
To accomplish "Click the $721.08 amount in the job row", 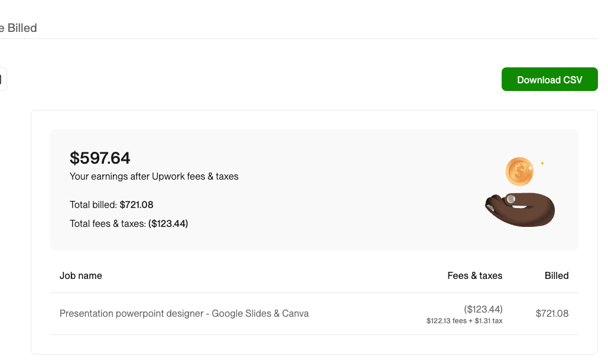I will [552, 313].
